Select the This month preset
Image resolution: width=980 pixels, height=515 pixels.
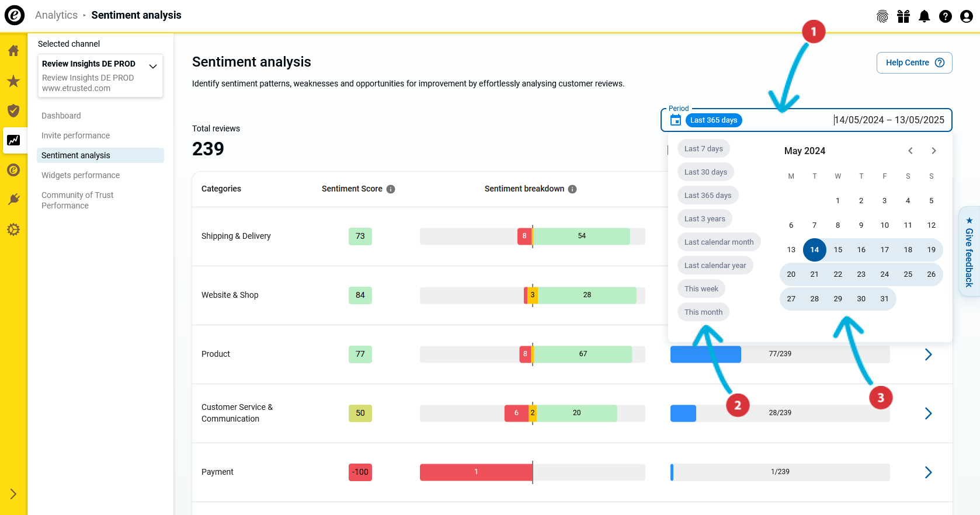point(704,312)
